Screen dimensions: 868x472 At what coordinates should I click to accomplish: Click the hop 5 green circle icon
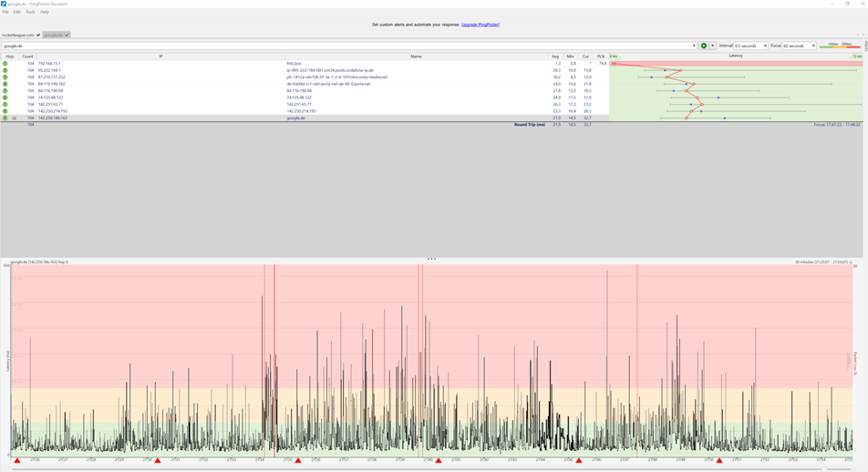click(x=5, y=91)
